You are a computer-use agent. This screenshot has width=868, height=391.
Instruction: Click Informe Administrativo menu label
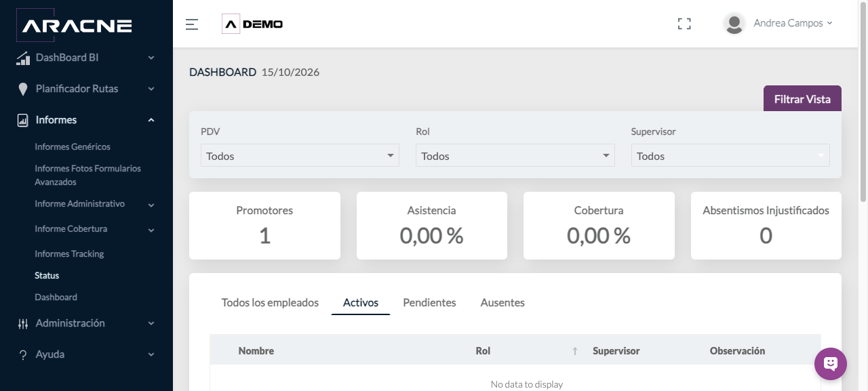pyautogui.click(x=80, y=203)
